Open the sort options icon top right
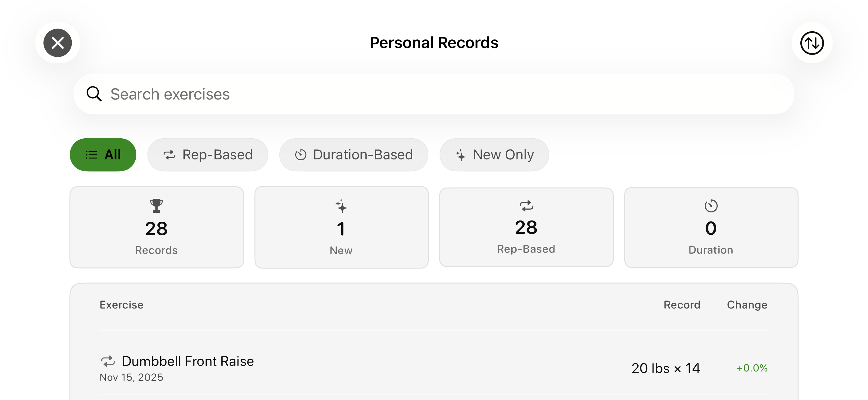 (811, 43)
